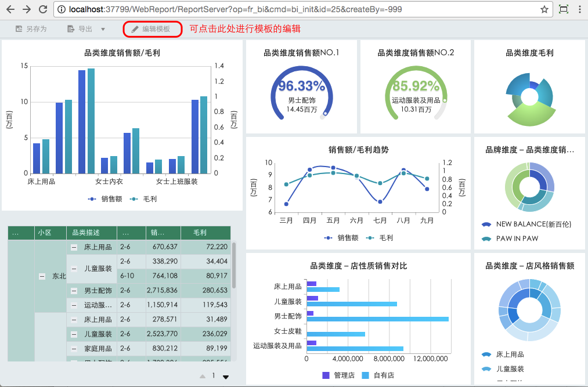Viewport: 588px width, 387px height.
Task: Click the browser forward arrow
Action: pyautogui.click(x=27, y=9)
